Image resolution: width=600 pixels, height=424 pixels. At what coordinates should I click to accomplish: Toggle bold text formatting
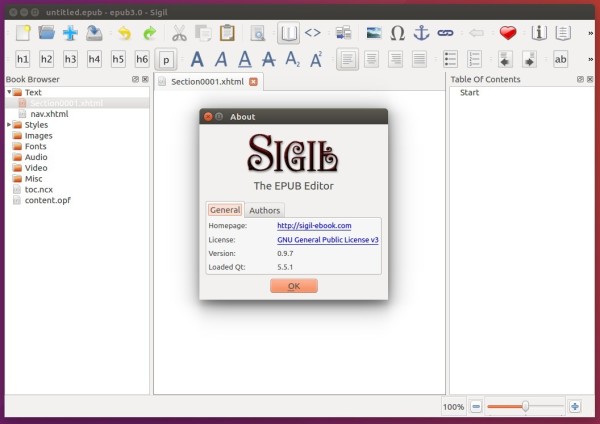tap(197, 59)
